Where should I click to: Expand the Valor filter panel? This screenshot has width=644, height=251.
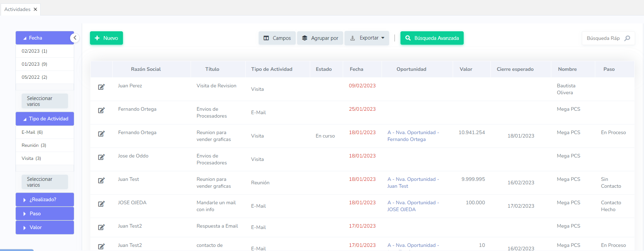click(45, 228)
